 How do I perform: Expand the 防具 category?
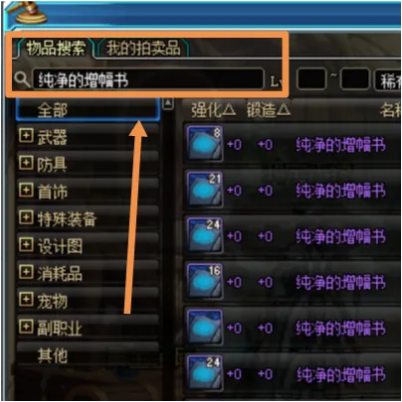tap(26, 163)
